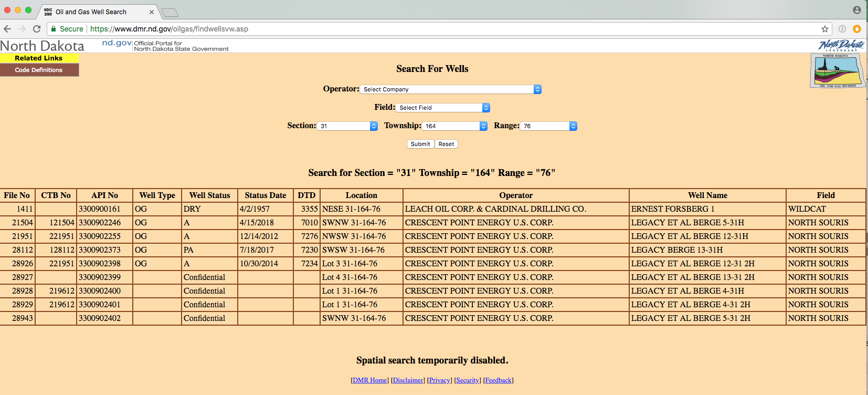Viewport: 868px width, 395px height.
Task: Click well name LEGACY ET AL BERGE 5-31 2H
Action: pyautogui.click(x=691, y=318)
